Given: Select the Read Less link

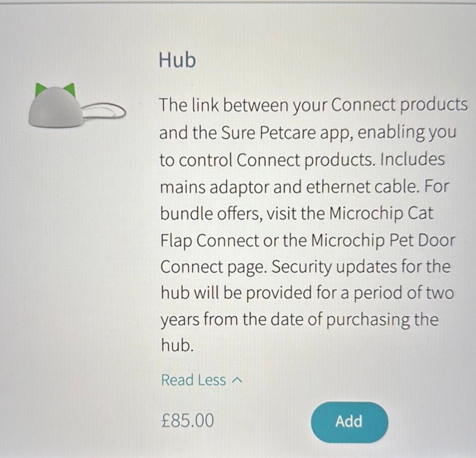Looking at the screenshot, I should point(202,380).
